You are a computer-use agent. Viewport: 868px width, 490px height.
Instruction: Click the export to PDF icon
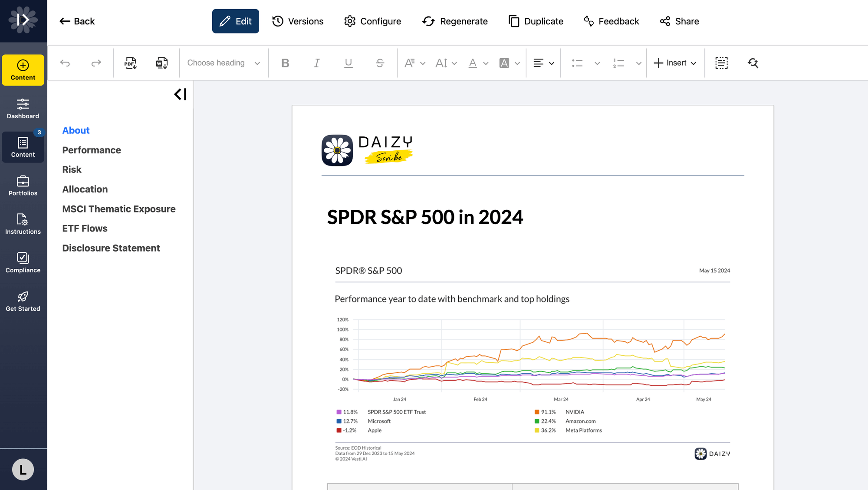[130, 63]
